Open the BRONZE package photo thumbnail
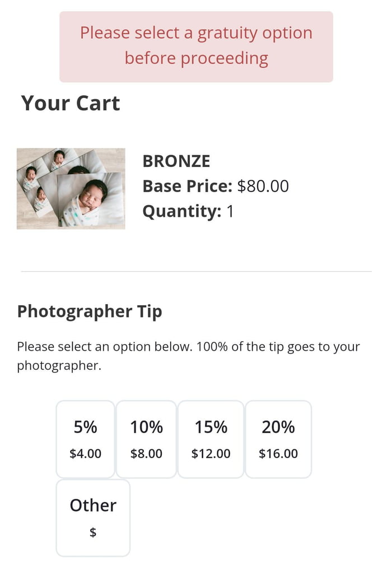This screenshot has width=392, height=567. [x=71, y=188]
